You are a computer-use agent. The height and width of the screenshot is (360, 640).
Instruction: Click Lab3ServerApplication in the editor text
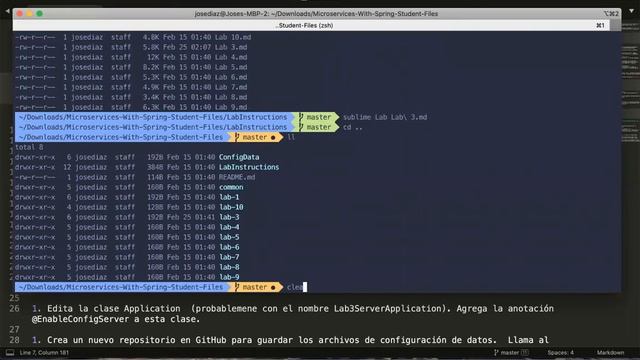click(388, 309)
